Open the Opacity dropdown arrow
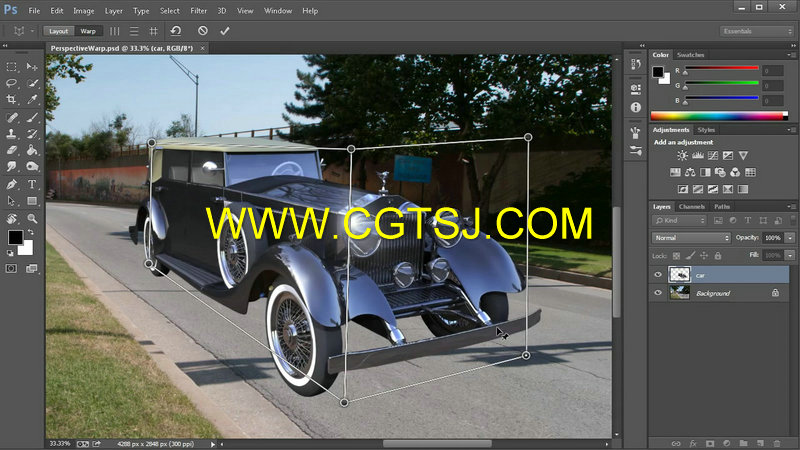 [790, 238]
